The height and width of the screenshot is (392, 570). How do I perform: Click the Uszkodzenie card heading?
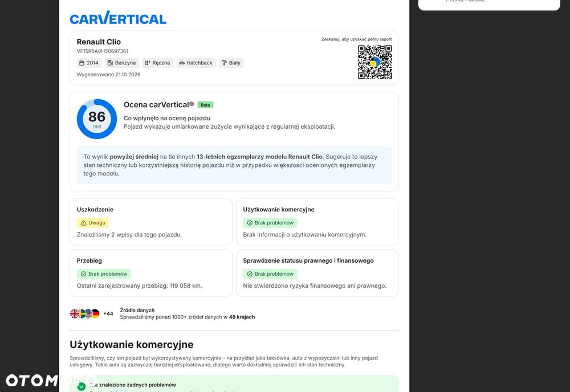tap(95, 210)
